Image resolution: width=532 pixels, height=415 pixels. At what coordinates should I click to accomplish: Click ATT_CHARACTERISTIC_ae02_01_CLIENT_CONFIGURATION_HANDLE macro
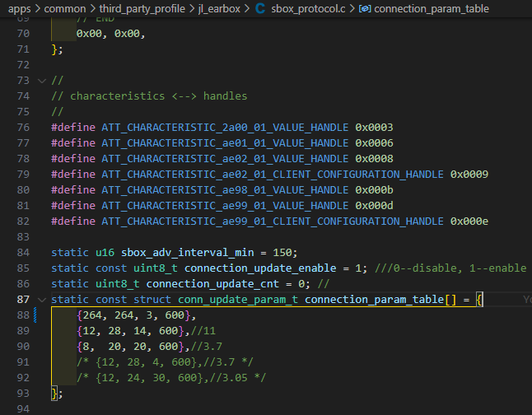[x=273, y=175]
